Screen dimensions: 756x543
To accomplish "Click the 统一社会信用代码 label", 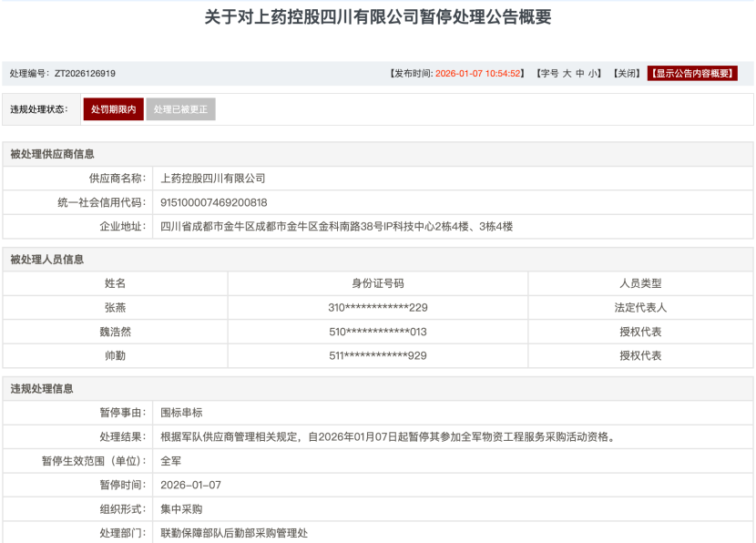I will [x=101, y=202].
